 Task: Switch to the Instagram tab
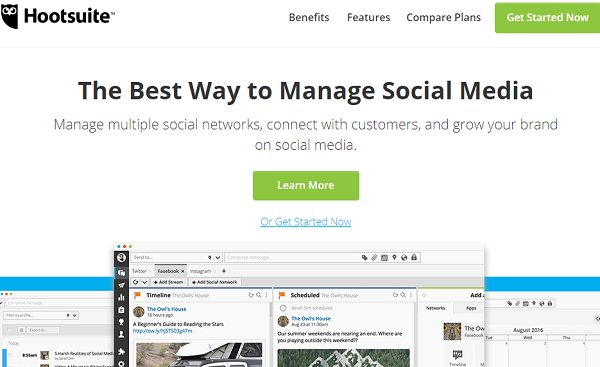(201, 271)
